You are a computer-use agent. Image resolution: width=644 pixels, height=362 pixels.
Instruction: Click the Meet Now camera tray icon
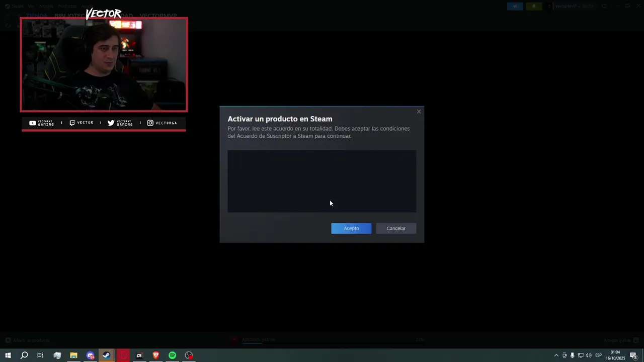coord(564,355)
